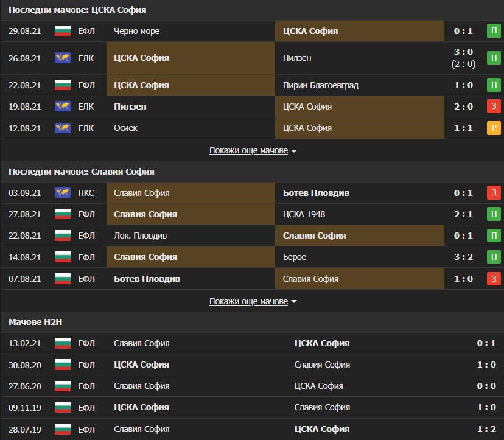The image size is (504, 440).
Task: Open the Берое team link
Action: point(295,257)
